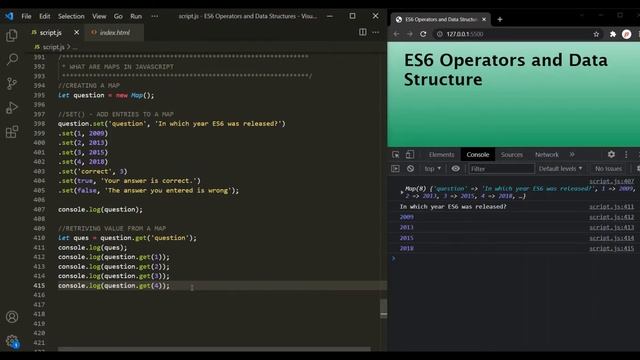
Task: Click line number 407 in the gutter
Action: (x=39, y=209)
